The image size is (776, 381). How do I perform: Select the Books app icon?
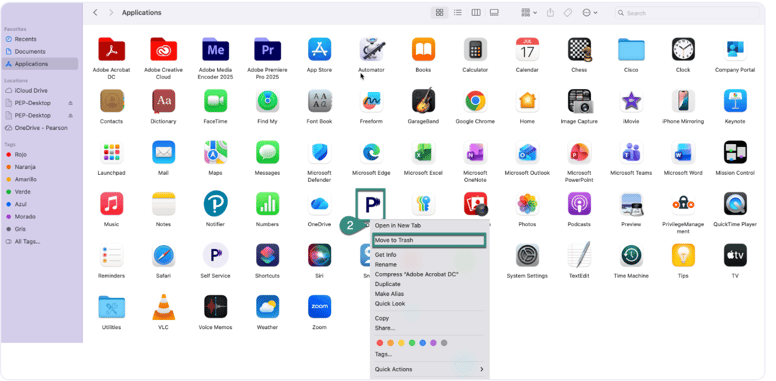(423, 49)
